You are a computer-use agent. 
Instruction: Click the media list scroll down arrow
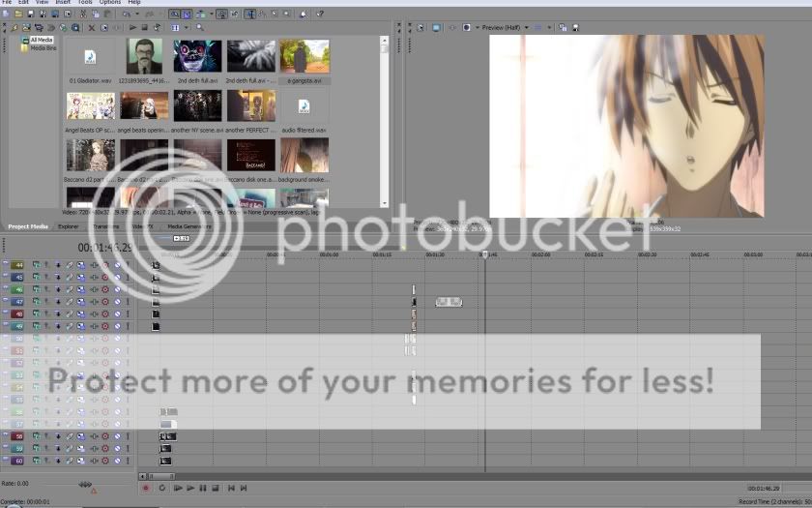[x=385, y=204]
